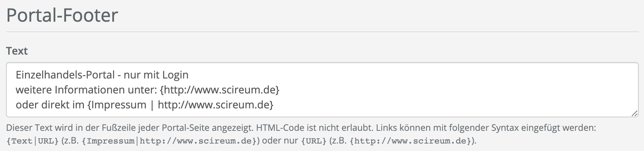
Task: Click the 'Portal-Footer' section heading
Action: tap(62, 16)
